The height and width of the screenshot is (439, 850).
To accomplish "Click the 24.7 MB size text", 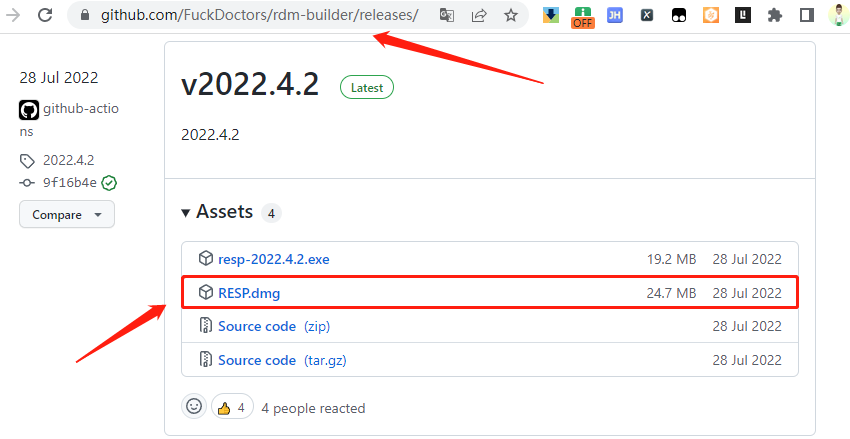I will [x=671, y=293].
